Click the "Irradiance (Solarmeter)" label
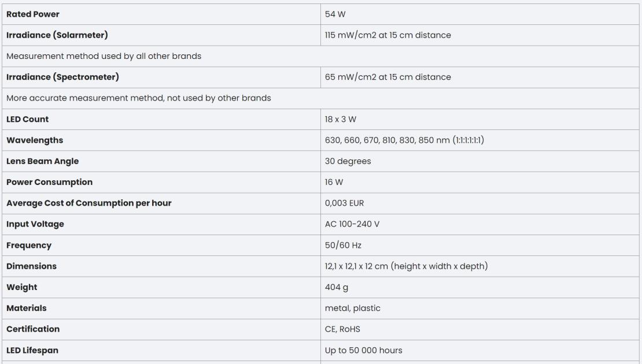 (x=57, y=35)
